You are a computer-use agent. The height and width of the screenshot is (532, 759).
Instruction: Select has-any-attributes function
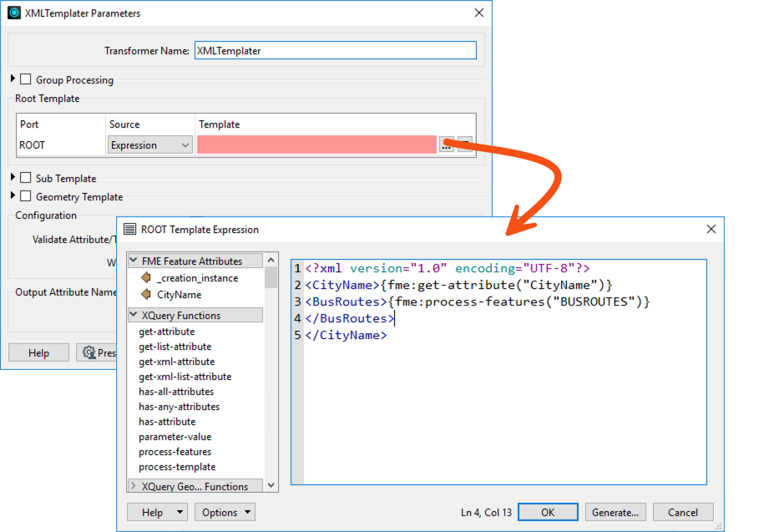point(179,407)
